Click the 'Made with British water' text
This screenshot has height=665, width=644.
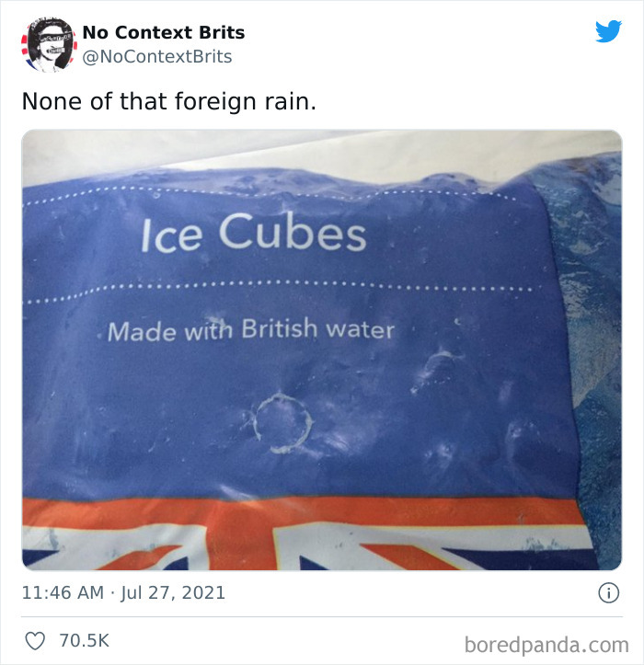point(251,330)
